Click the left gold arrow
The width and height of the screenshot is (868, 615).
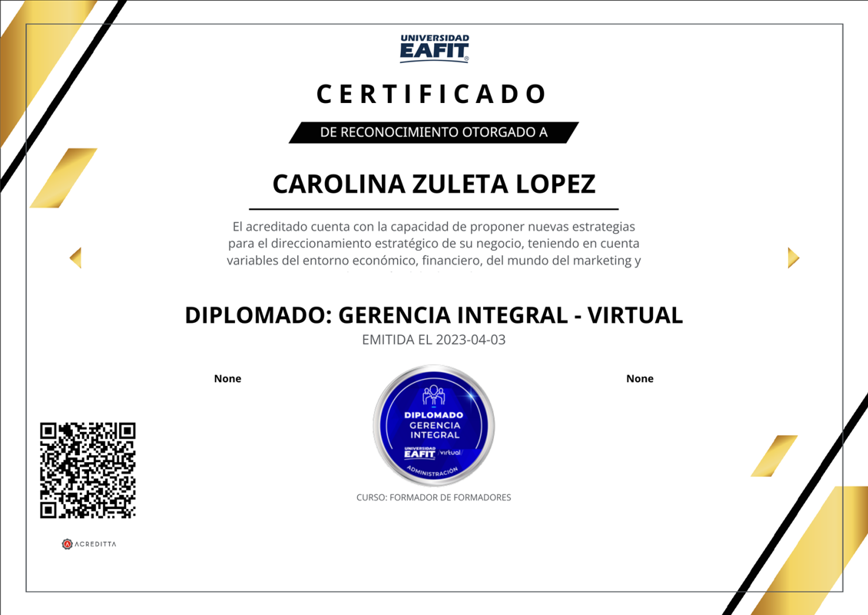tap(75, 258)
